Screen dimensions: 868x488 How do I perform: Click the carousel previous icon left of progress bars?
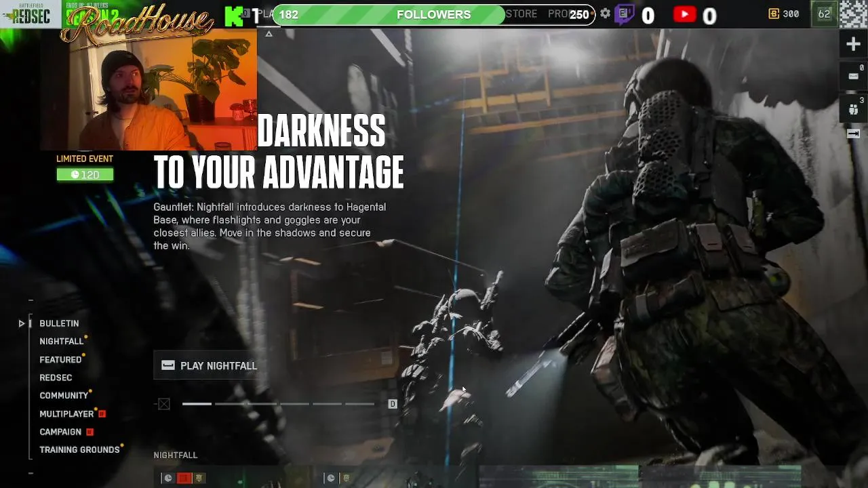(x=164, y=404)
